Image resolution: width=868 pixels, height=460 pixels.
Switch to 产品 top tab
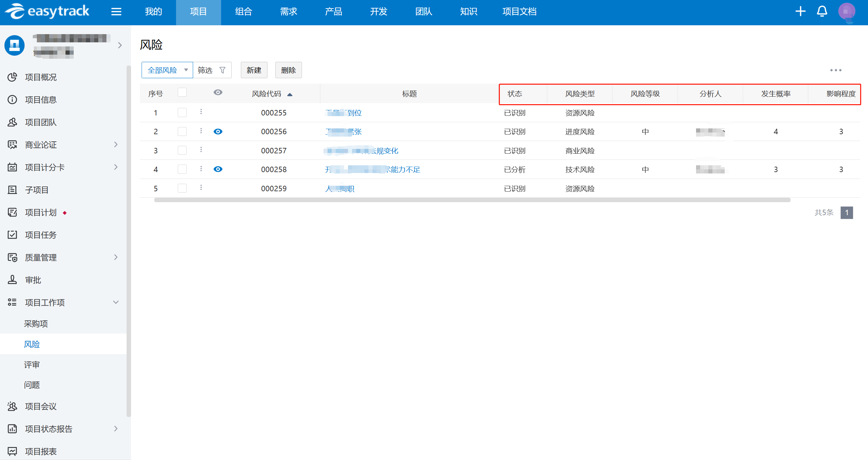click(x=334, y=12)
